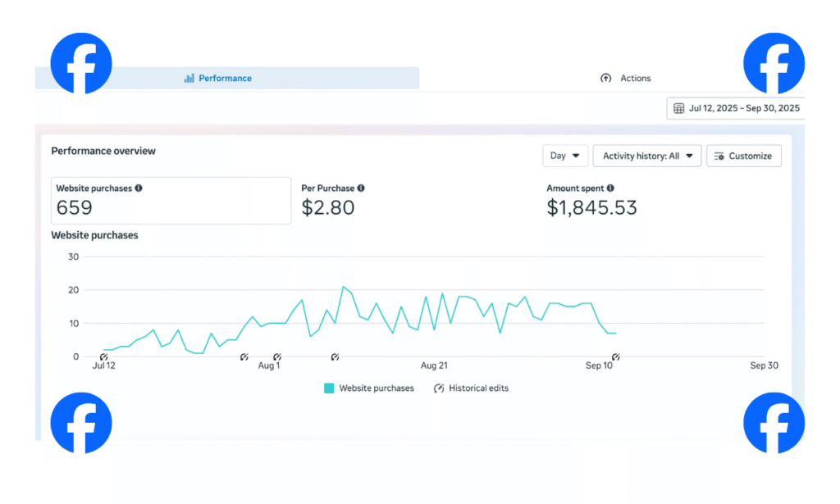The height and width of the screenshot is (504, 840).
Task: Switch to the Actions tab
Action: coord(625,78)
